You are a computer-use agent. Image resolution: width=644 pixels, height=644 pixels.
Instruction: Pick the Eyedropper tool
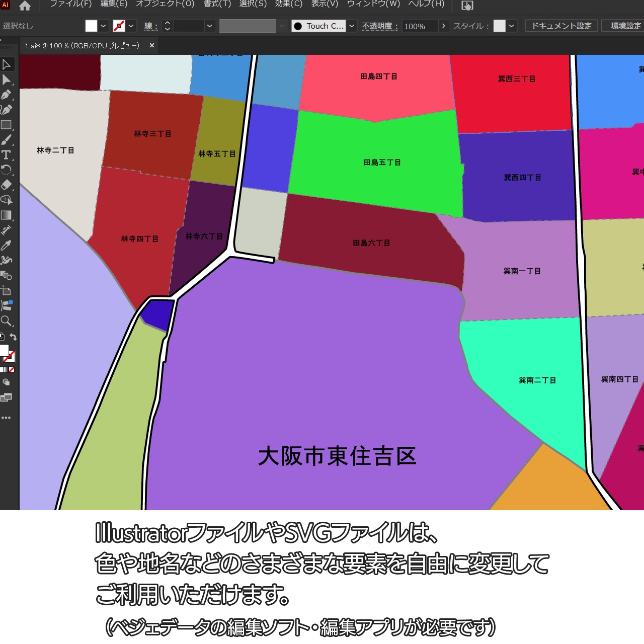[x=7, y=246]
